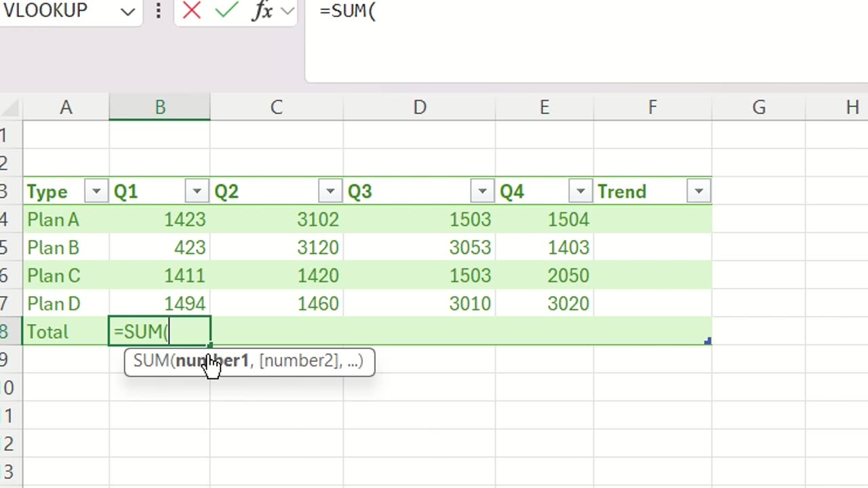This screenshot has height=488, width=868.
Task: Open the Trend column filter dropdown
Action: [x=698, y=192]
